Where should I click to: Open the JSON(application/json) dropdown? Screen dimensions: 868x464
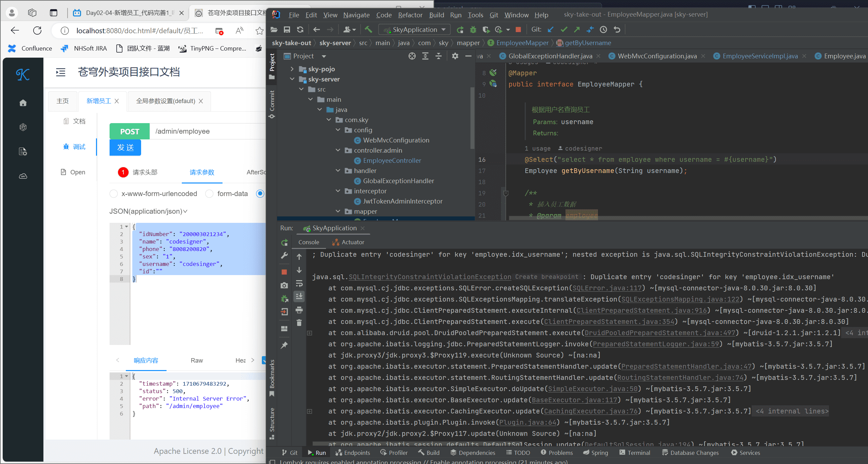[x=148, y=211]
